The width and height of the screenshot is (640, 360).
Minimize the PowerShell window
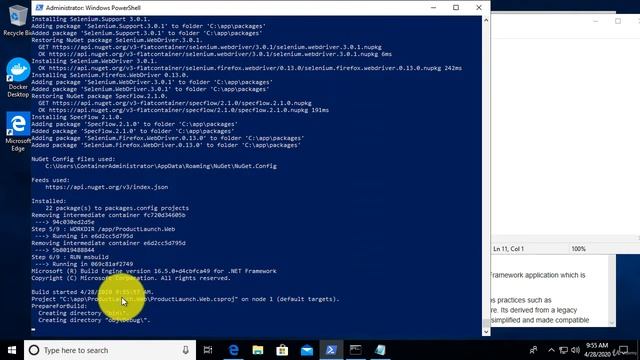[433, 8]
